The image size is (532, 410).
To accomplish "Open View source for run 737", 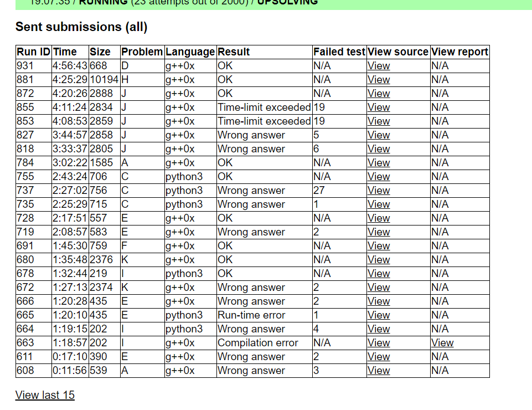I will pyautogui.click(x=379, y=191).
